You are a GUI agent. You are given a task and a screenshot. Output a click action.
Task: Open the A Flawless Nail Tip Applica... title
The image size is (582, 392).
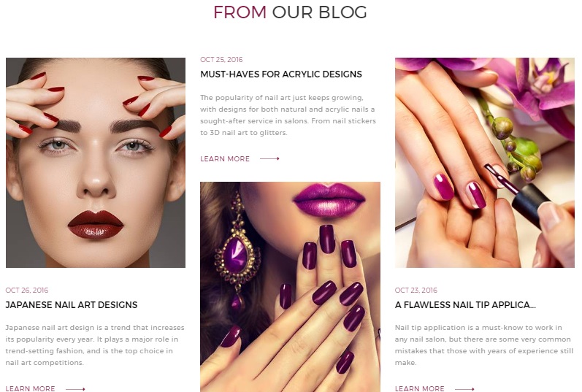tap(465, 304)
